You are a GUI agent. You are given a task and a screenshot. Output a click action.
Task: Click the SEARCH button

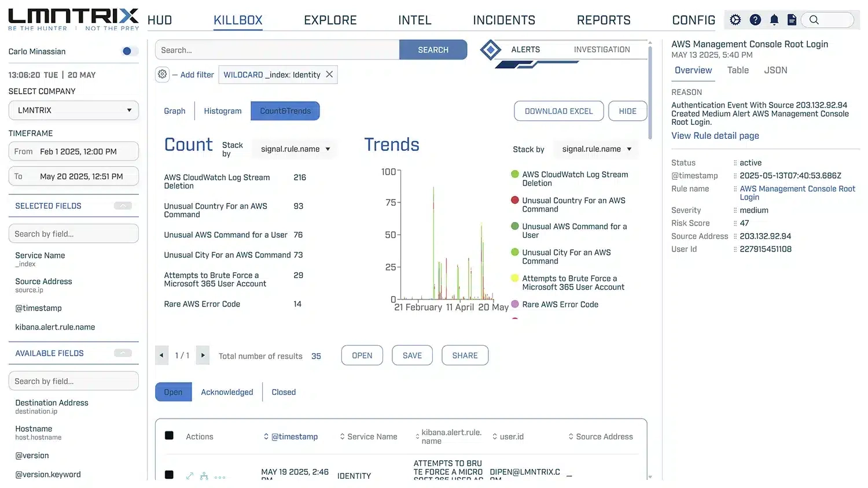point(433,50)
